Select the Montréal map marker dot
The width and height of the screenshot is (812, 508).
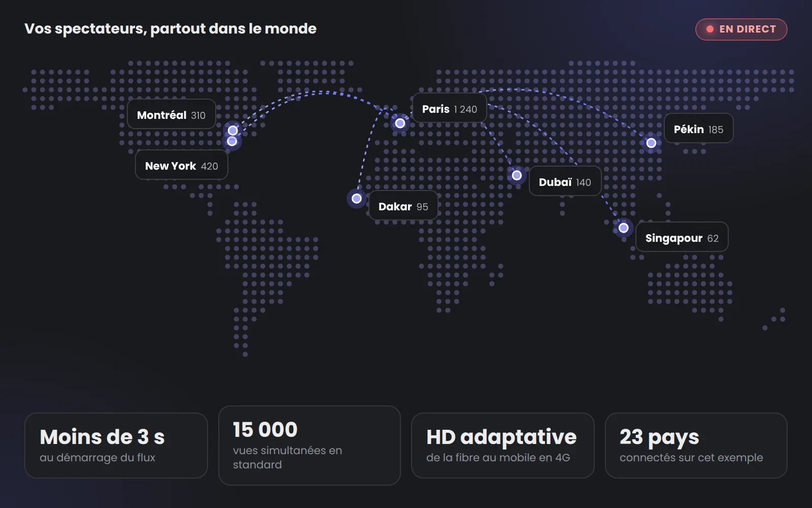coord(233,131)
